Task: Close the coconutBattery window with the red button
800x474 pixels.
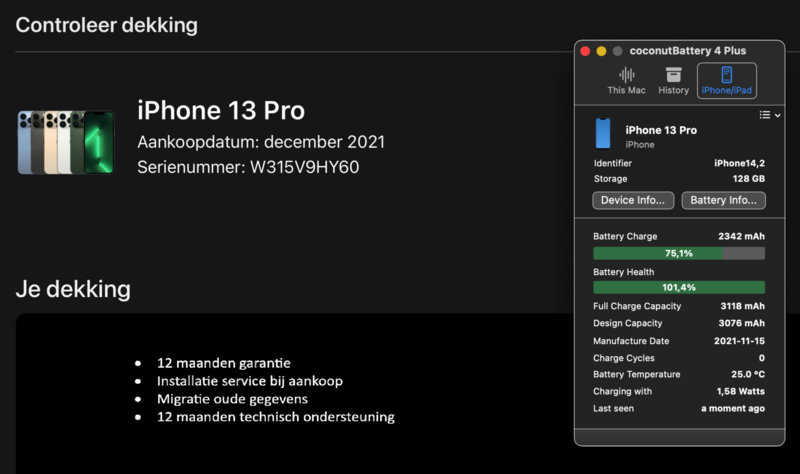Action: pos(585,51)
